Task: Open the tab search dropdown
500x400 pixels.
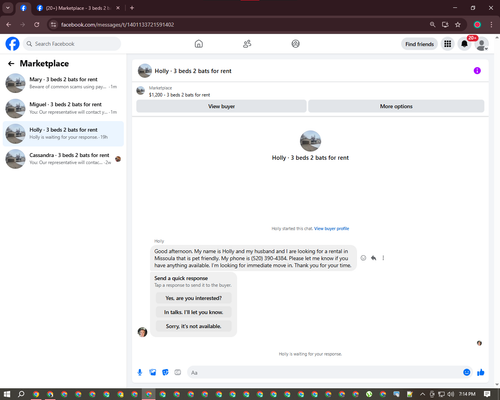Action: pos(8,8)
